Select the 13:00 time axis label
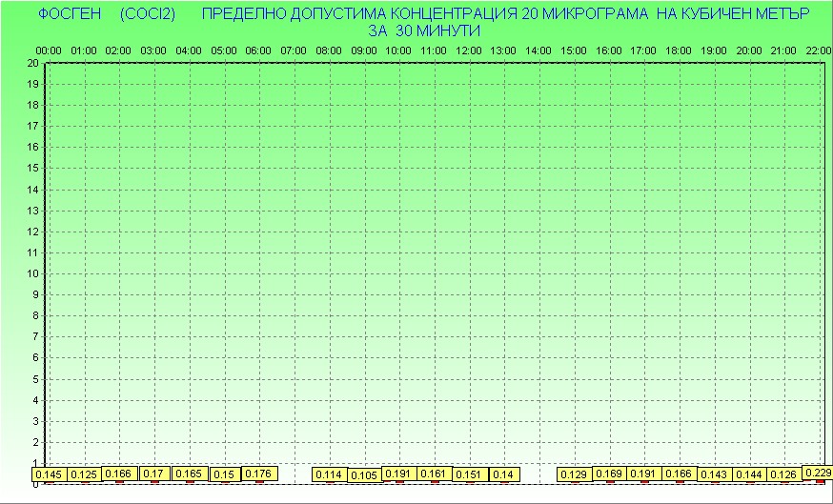833x504 pixels. click(503, 51)
